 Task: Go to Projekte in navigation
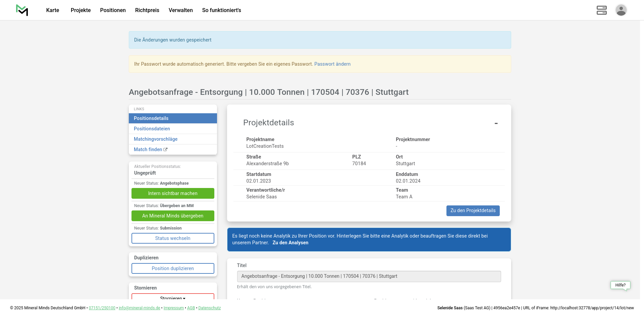tap(80, 10)
